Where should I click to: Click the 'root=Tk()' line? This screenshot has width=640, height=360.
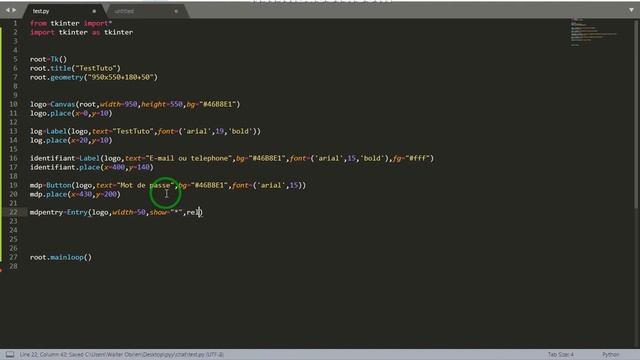(x=48, y=59)
